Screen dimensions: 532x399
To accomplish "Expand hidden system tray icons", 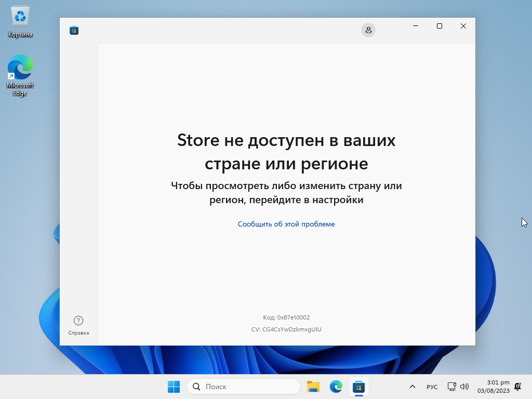I will (412, 387).
